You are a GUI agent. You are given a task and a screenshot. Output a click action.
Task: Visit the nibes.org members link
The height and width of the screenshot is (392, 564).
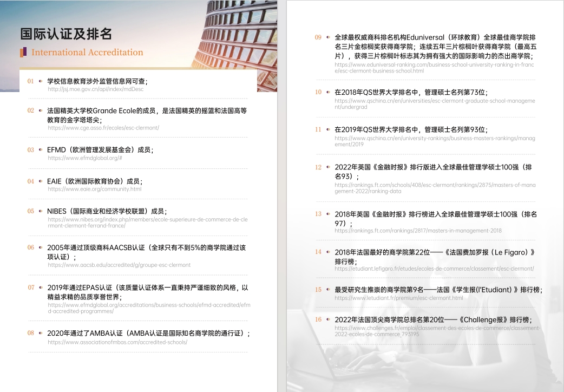147,223
